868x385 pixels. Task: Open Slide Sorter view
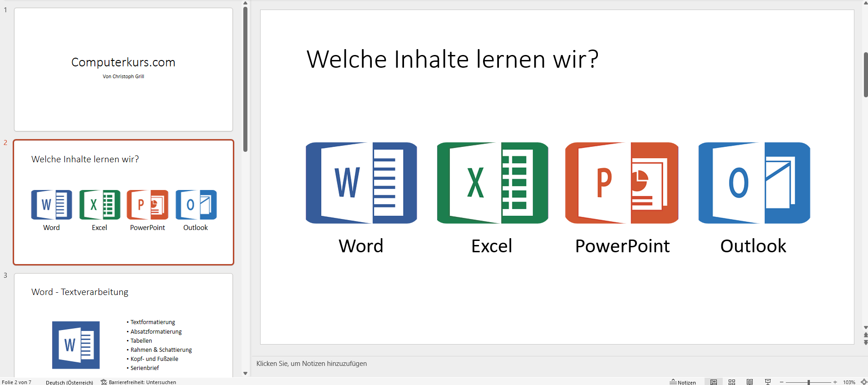732,382
